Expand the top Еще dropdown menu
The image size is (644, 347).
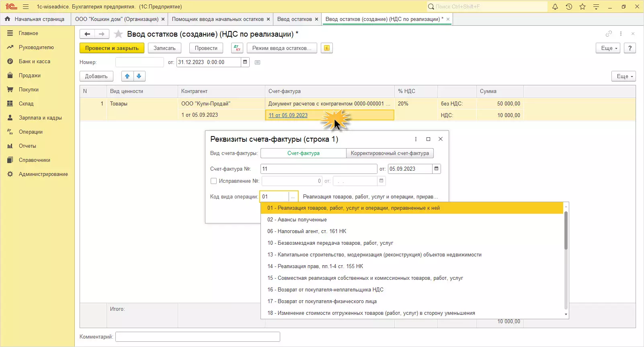pos(609,48)
